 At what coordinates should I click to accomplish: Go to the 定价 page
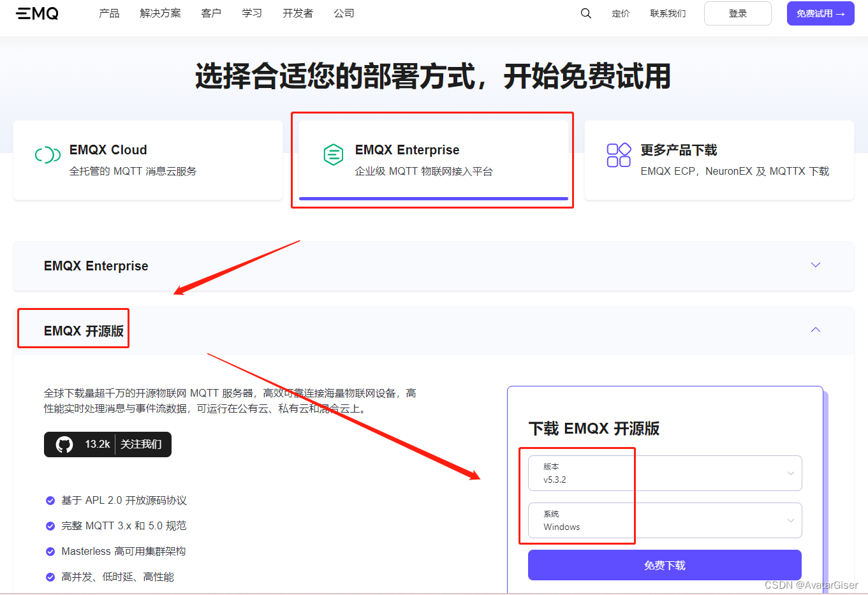[x=621, y=13]
